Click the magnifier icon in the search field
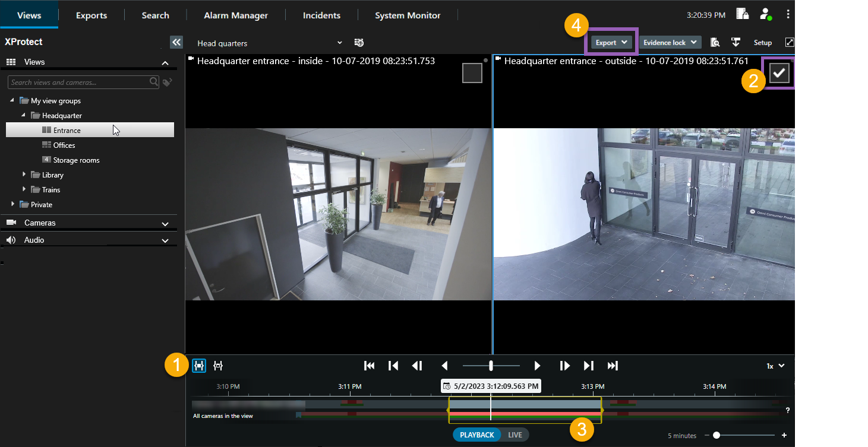The width and height of the screenshot is (868, 447). coord(154,82)
